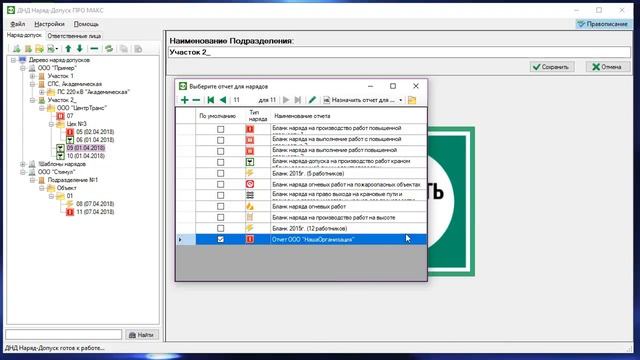Click the greyed copy icon in main toolbar
This screenshot has height=360, width=640.
pyautogui.click(x=123, y=49)
